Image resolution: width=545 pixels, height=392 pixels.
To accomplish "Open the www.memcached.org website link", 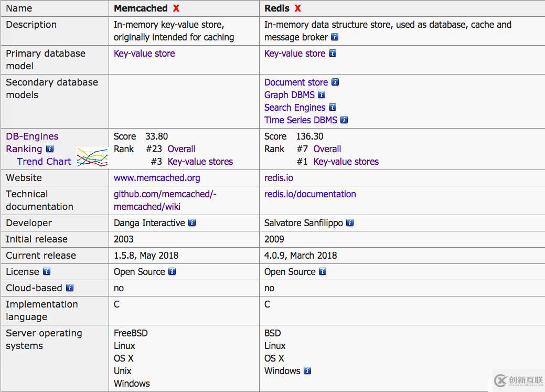I will pos(157,178).
